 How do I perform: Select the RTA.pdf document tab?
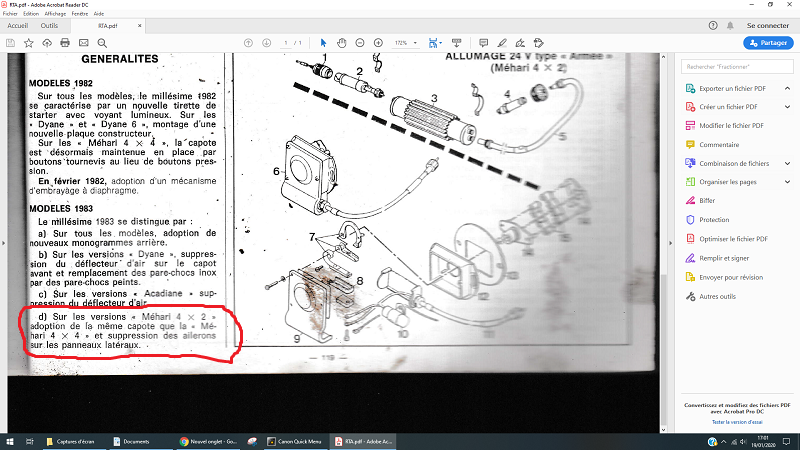coord(108,26)
